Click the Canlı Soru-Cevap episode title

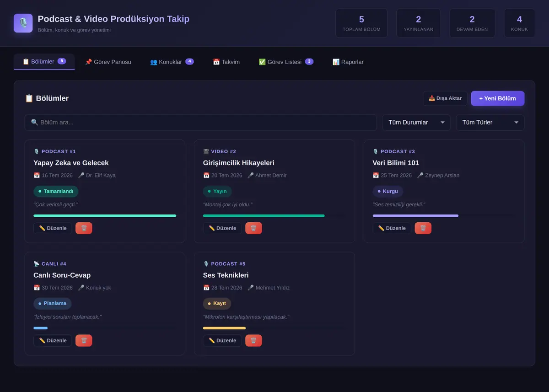62,275
